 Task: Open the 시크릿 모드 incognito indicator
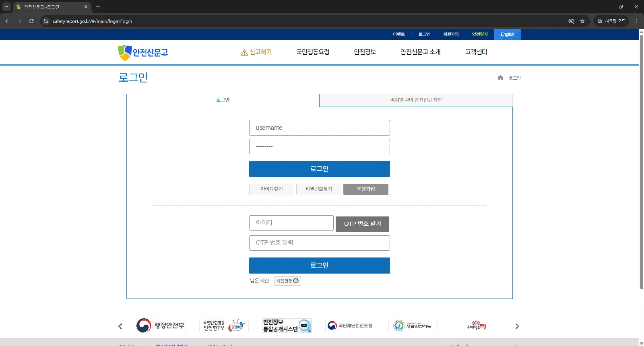(611, 21)
